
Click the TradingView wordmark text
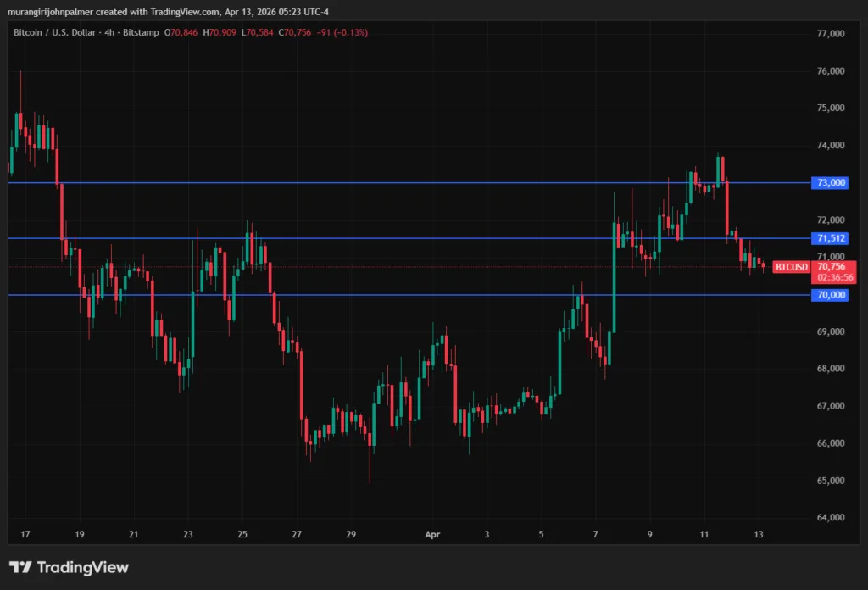pyautogui.click(x=81, y=567)
